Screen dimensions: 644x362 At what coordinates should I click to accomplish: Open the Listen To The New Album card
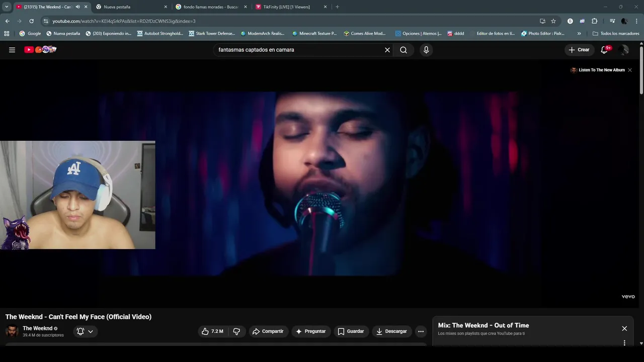click(x=598, y=70)
